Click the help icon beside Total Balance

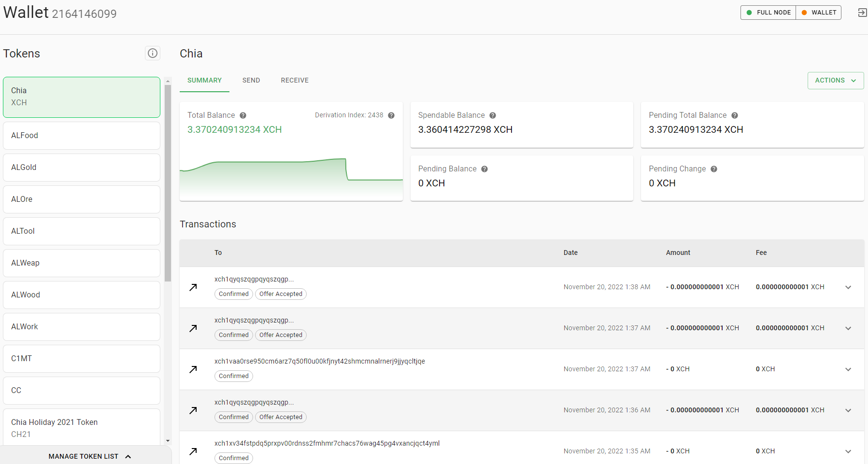[243, 115]
